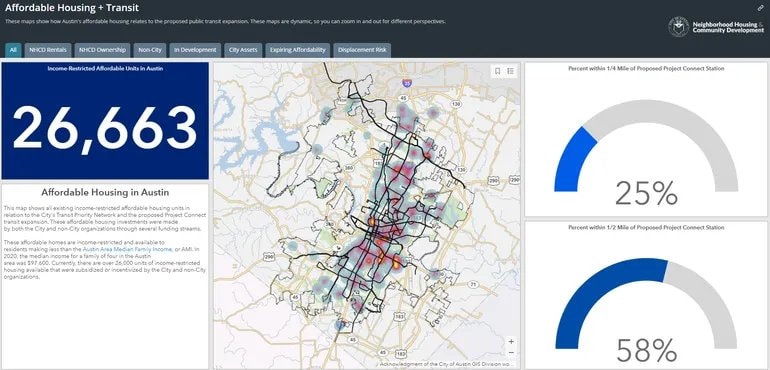Switch to the City Assets tab
The image size is (770, 370).
243,50
